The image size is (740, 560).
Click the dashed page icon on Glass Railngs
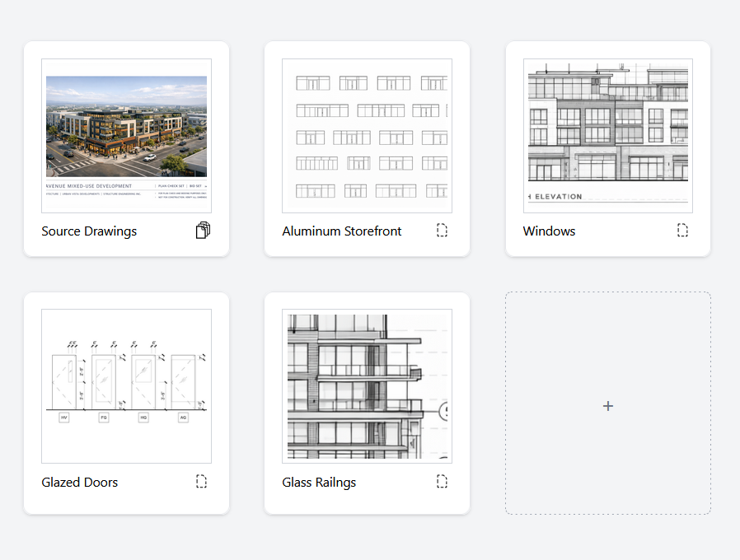443,481
